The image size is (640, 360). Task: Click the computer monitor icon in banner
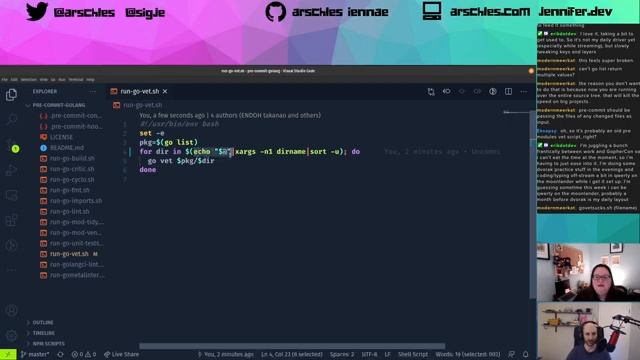point(432,11)
